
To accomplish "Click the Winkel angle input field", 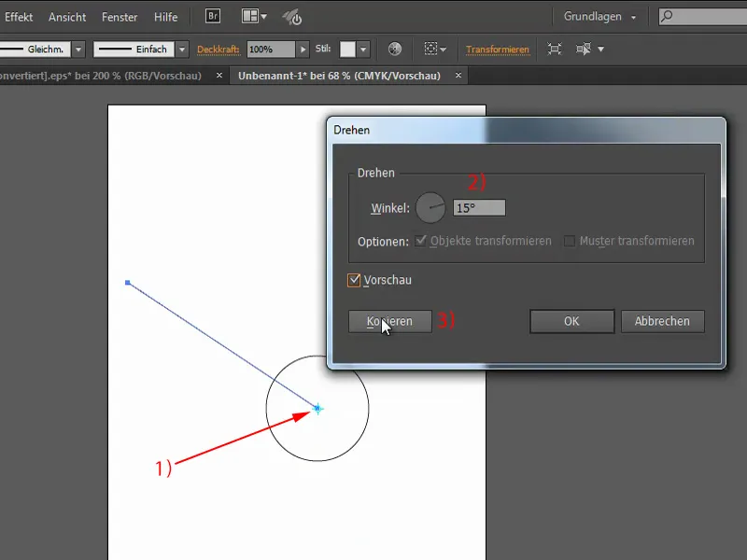I will coord(479,207).
